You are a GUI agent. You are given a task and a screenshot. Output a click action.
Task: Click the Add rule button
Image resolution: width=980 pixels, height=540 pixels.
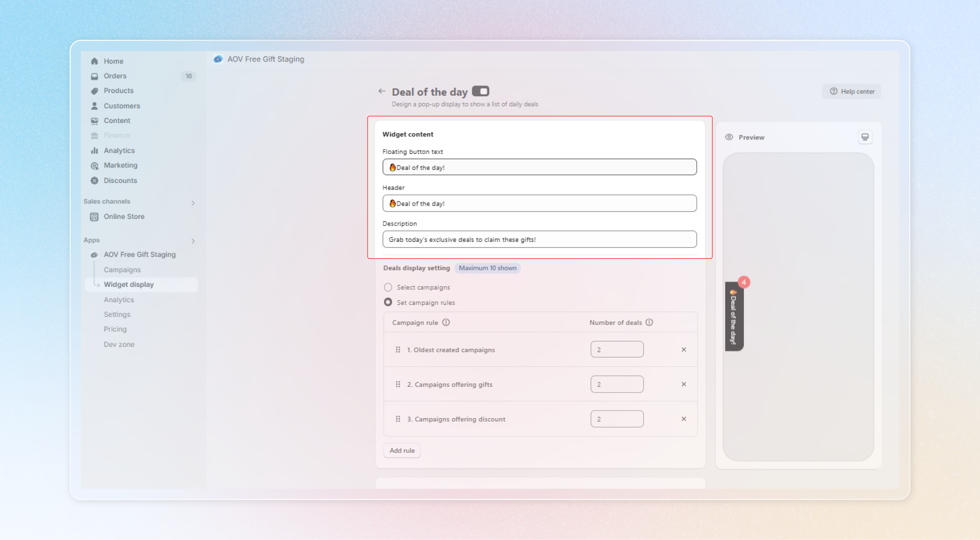402,450
